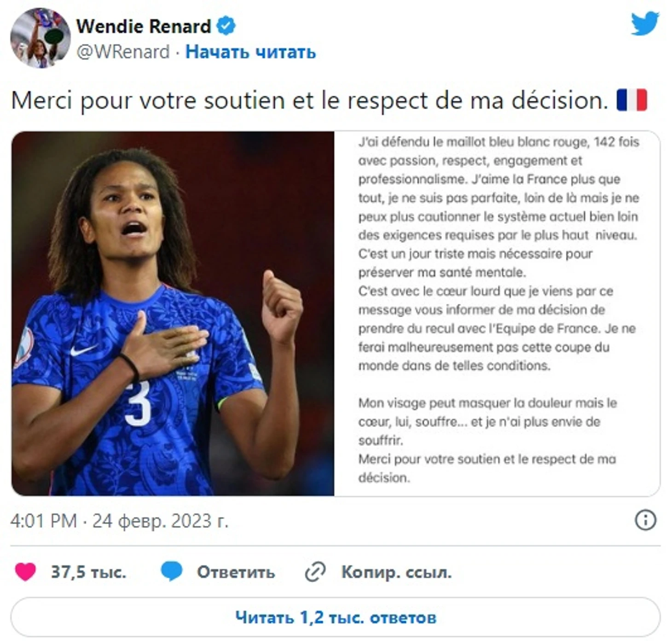672x641 pixels.
Task: Open the tweet timestamp 4:01 PM
Action: click(x=43, y=521)
